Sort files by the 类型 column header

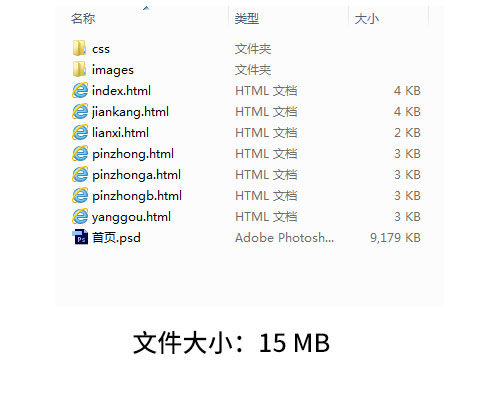tap(247, 18)
